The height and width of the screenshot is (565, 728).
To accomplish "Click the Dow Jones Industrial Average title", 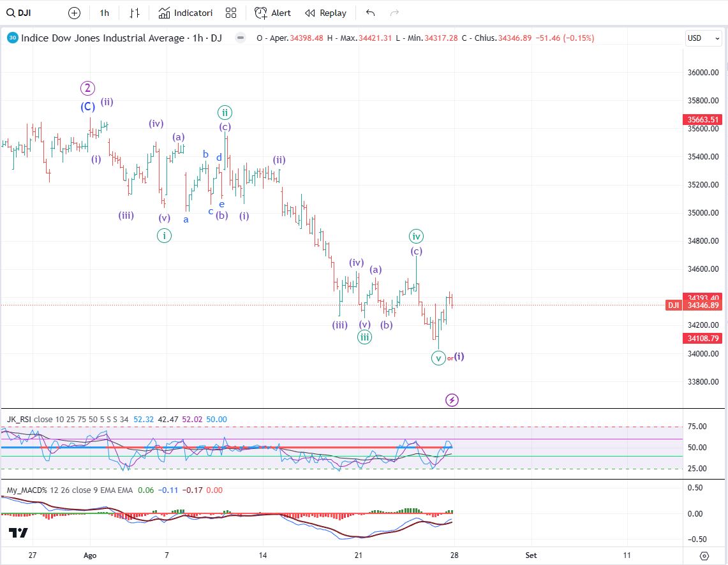I will tap(115, 38).
